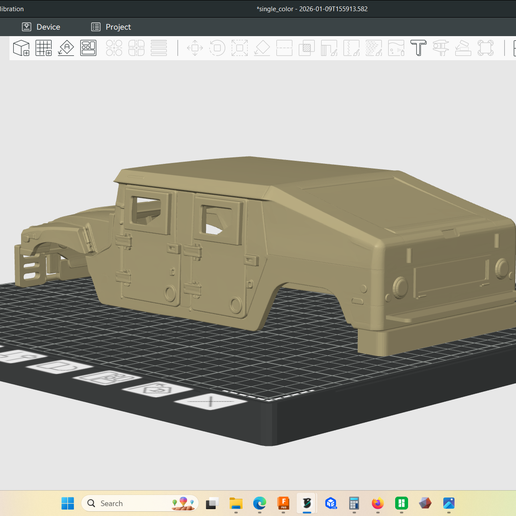Open variable layer height tool

(x=159, y=48)
